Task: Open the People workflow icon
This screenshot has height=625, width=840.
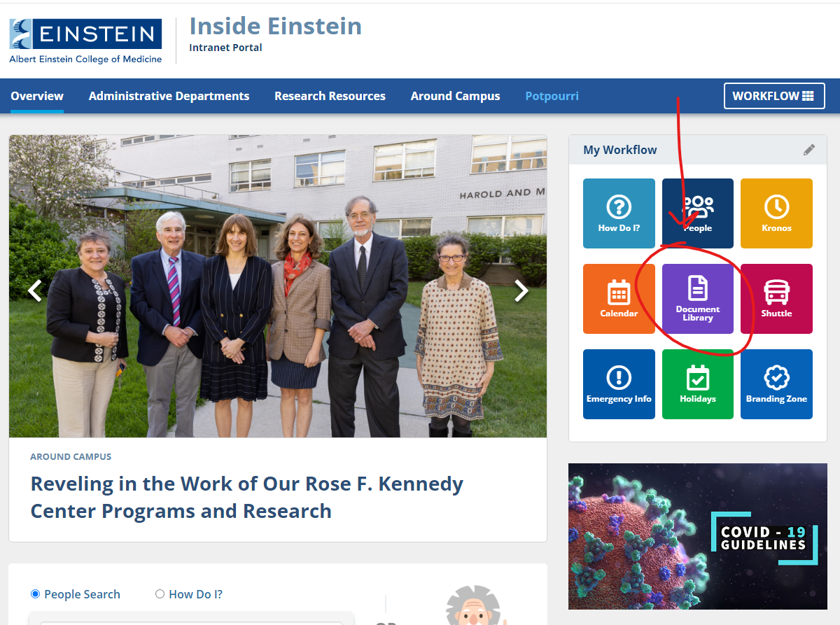Action: pos(697,213)
